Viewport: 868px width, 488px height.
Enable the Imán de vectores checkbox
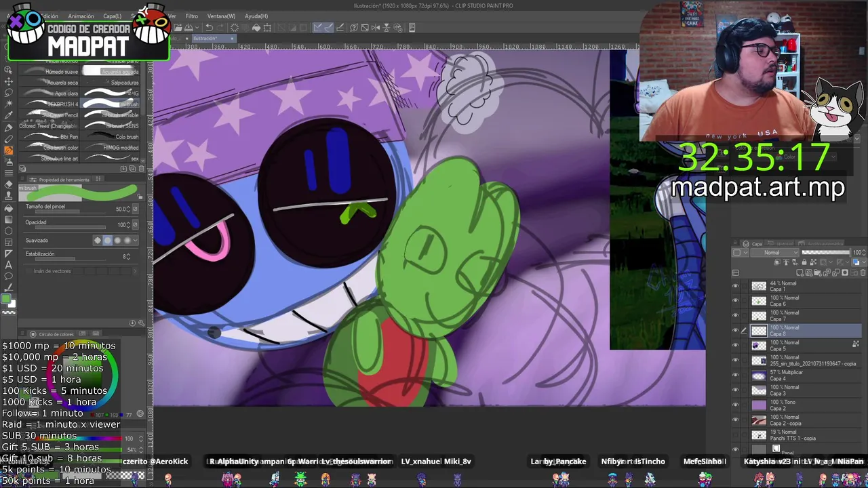(x=28, y=271)
